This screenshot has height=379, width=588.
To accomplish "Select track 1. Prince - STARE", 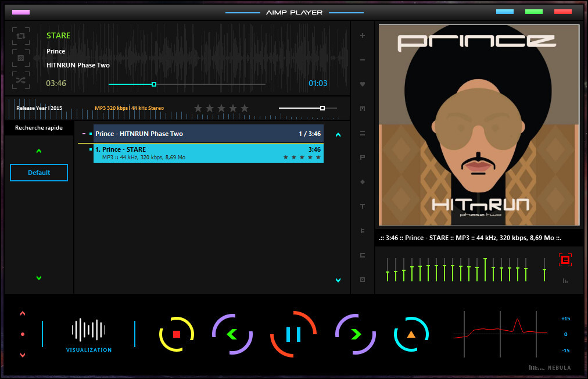I will coord(209,153).
